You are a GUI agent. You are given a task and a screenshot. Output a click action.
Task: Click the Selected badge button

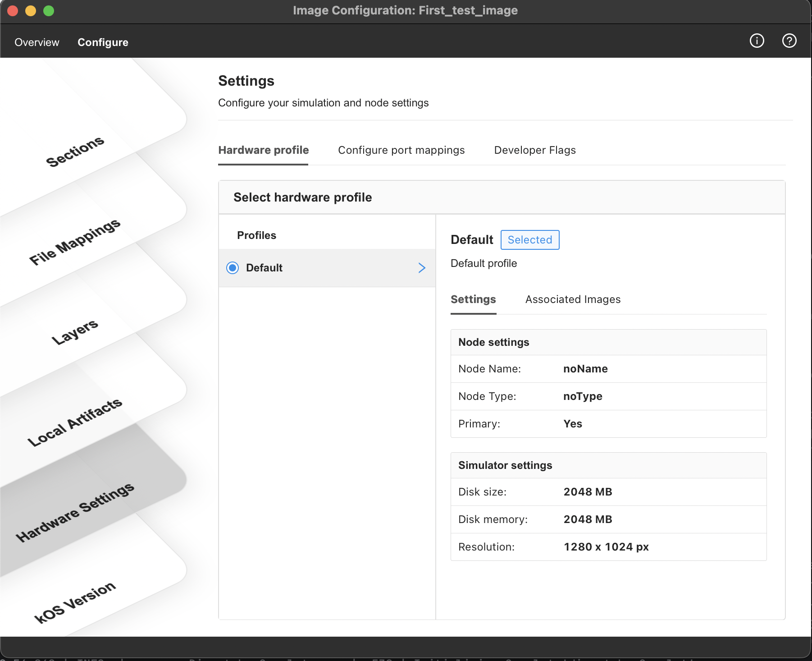click(x=530, y=240)
